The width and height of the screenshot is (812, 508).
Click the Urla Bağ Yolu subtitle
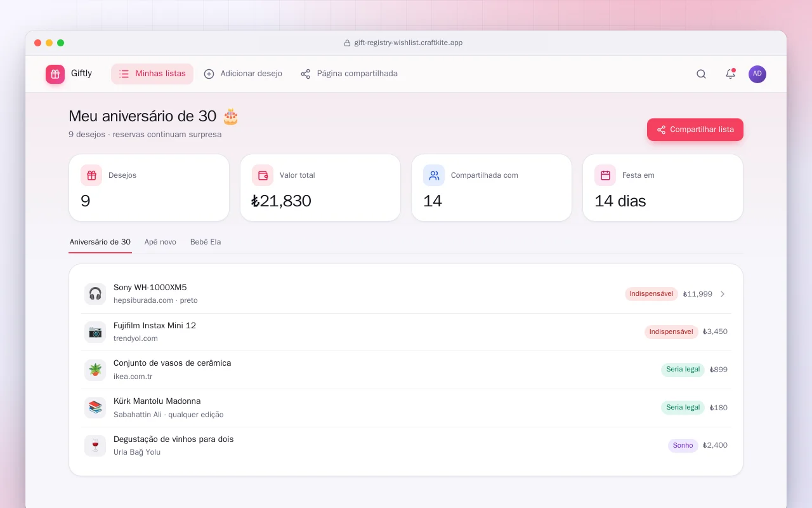click(137, 452)
